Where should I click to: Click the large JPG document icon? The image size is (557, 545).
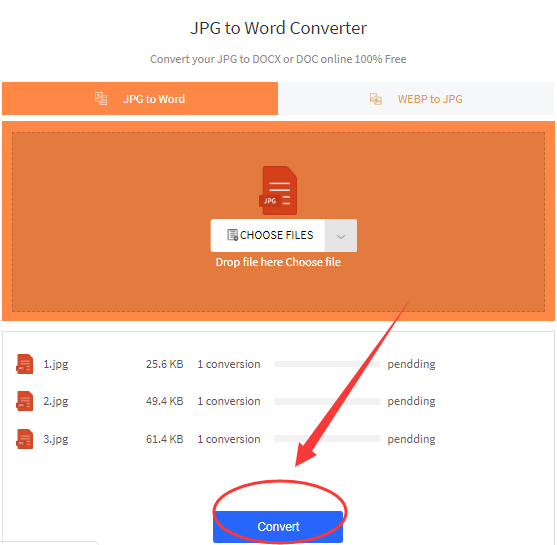278,190
